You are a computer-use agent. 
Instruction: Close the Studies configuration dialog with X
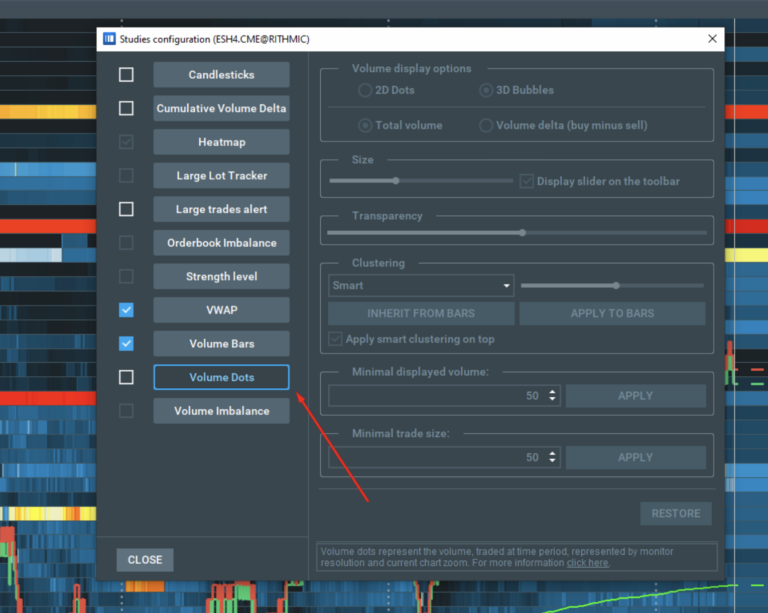click(712, 39)
